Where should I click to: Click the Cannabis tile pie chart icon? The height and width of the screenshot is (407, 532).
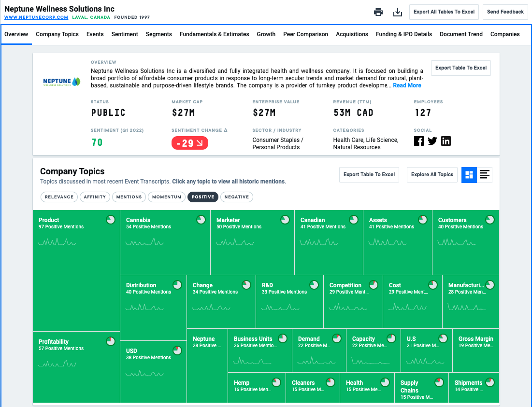coord(201,220)
